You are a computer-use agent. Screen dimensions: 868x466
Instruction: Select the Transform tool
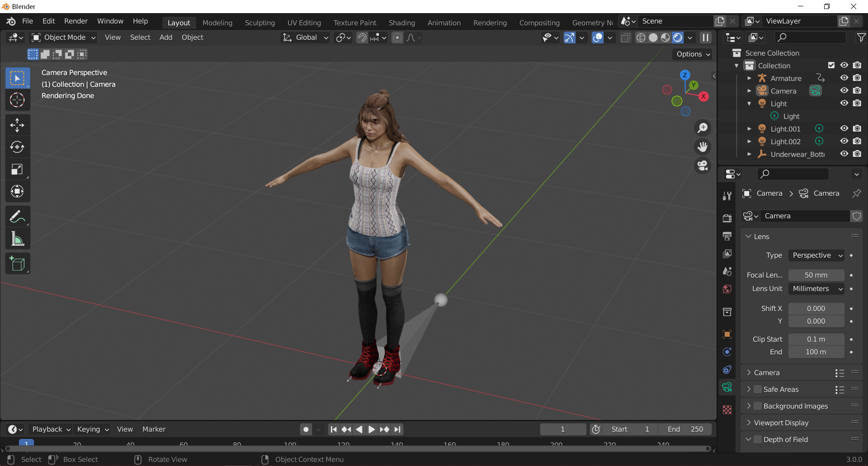18,191
